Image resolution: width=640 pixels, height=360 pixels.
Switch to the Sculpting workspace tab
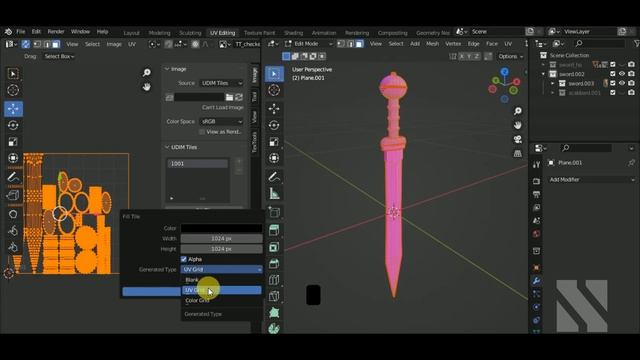[x=190, y=33]
